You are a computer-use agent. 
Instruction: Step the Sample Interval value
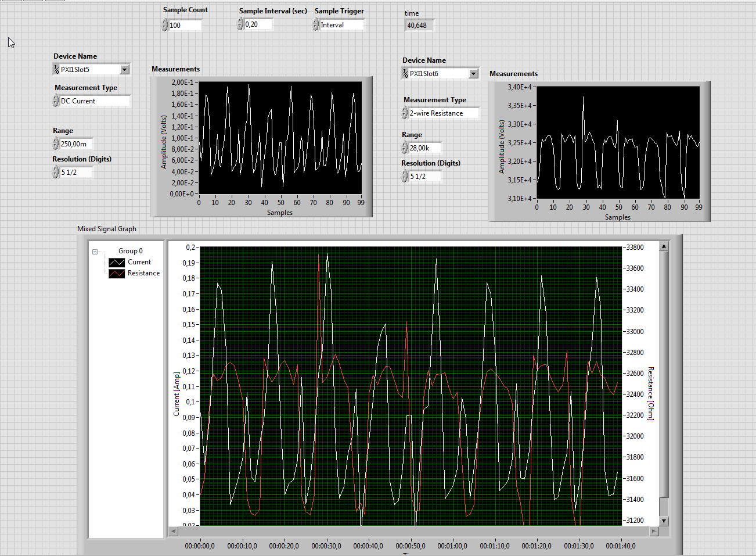[240, 24]
